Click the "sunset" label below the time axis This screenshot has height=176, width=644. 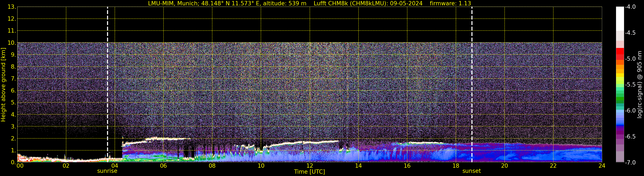(x=471, y=171)
